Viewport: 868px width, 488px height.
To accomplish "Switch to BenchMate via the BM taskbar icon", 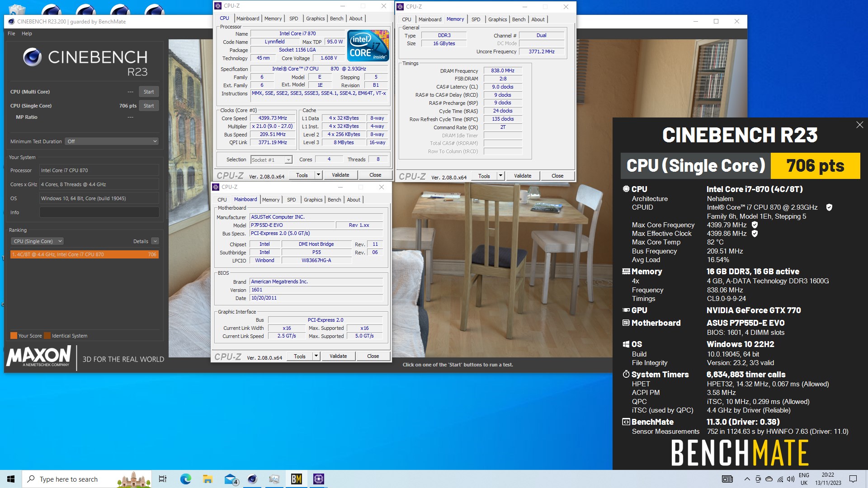I will pyautogui.click(x=297, y=479).
